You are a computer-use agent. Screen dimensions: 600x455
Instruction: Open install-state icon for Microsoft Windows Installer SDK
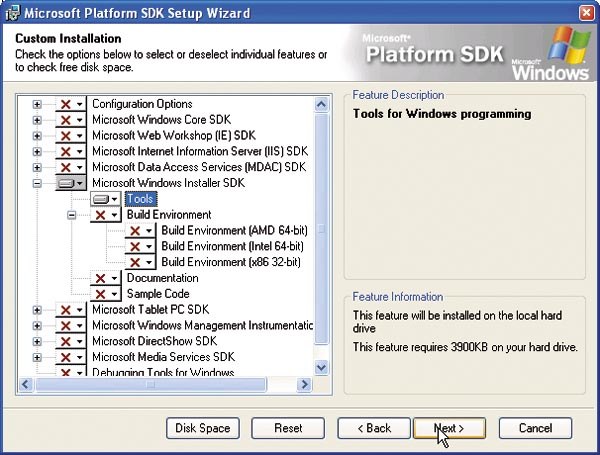click(x=70, y=184)
